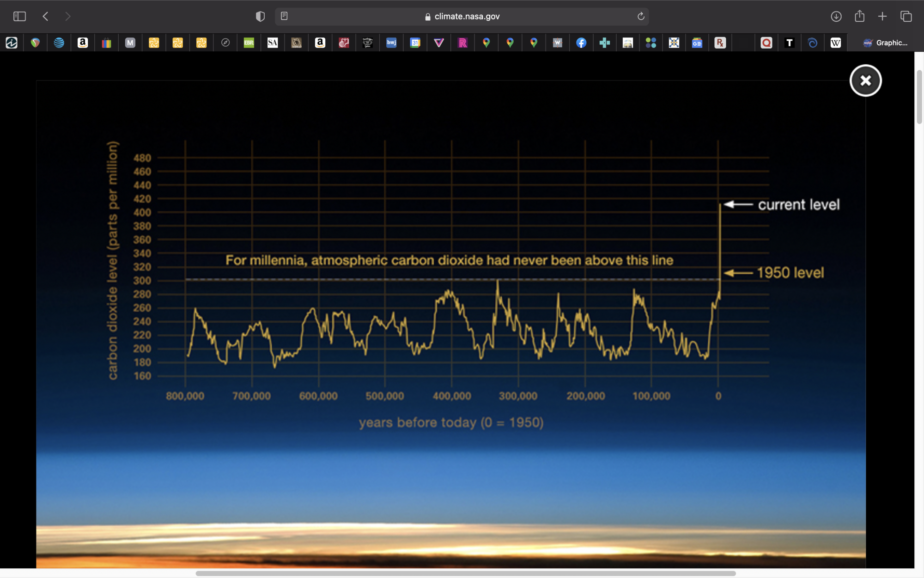This screenshot has height=578, width=924.
Task: Close the CO2 graph overlay
Action: [865, 80]
